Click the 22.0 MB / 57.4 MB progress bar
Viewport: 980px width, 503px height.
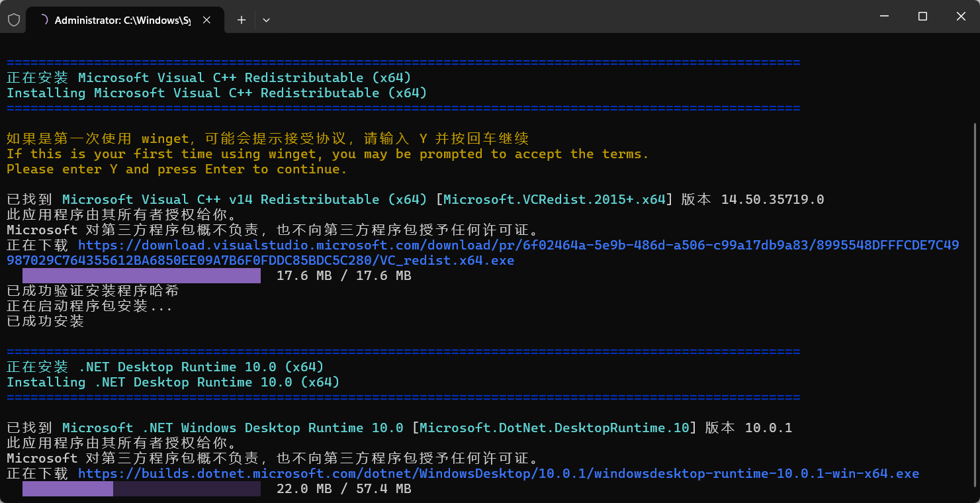pyautogui.click(x=142, y=489)
